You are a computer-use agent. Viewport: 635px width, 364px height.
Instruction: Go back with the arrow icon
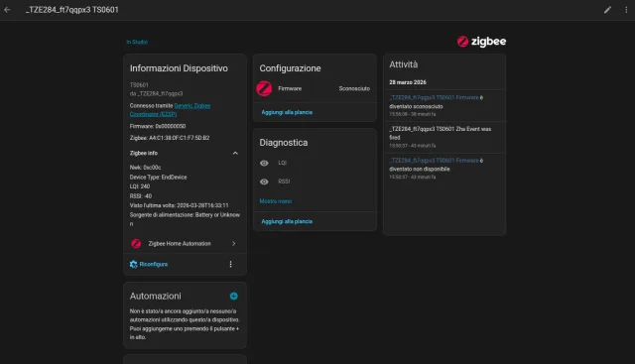click(x=7, y=10)
